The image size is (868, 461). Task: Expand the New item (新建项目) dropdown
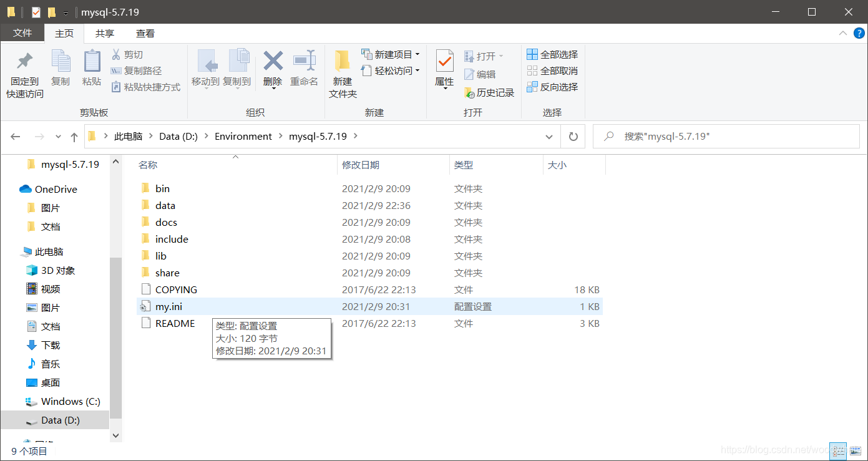tap(391, 55)
